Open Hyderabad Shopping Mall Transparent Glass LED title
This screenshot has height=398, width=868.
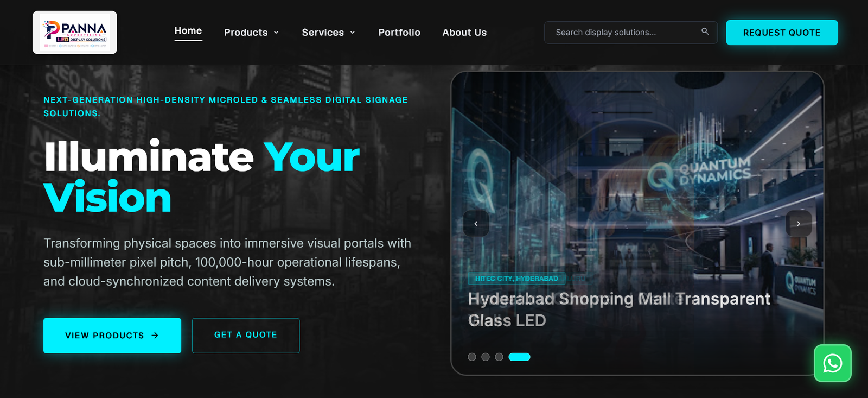pos(619,309)
